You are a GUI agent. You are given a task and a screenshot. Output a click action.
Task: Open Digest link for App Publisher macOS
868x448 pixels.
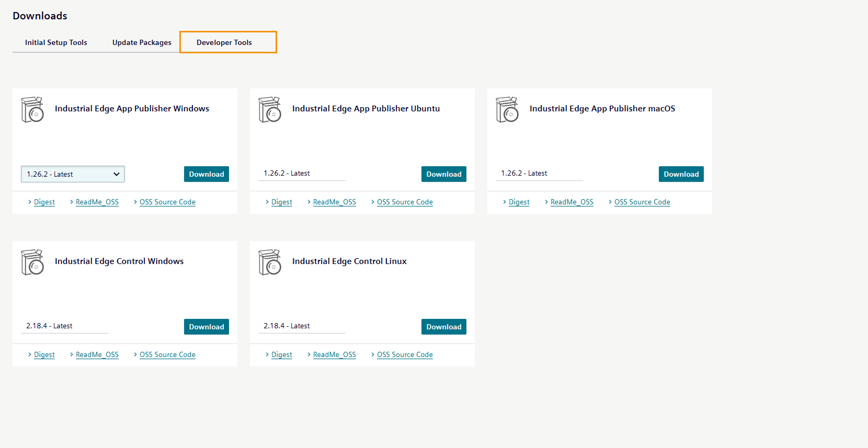(x=519, y=202)
